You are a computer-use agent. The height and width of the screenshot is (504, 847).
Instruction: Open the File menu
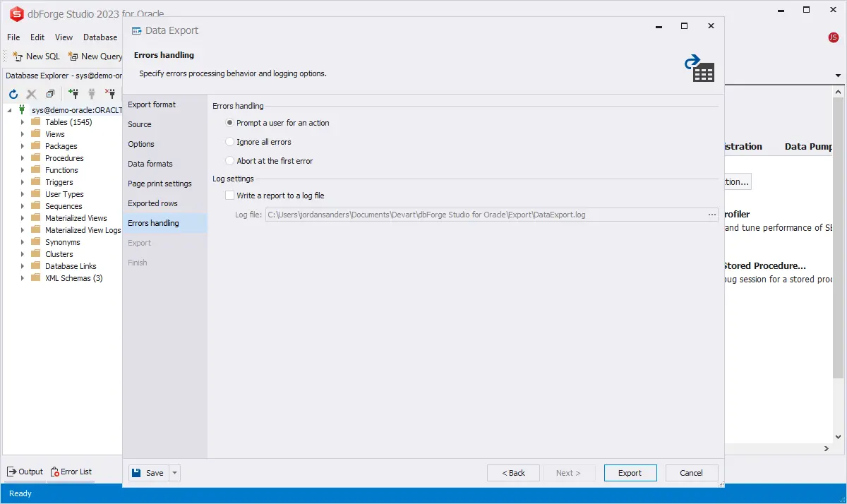click(13, 37)
